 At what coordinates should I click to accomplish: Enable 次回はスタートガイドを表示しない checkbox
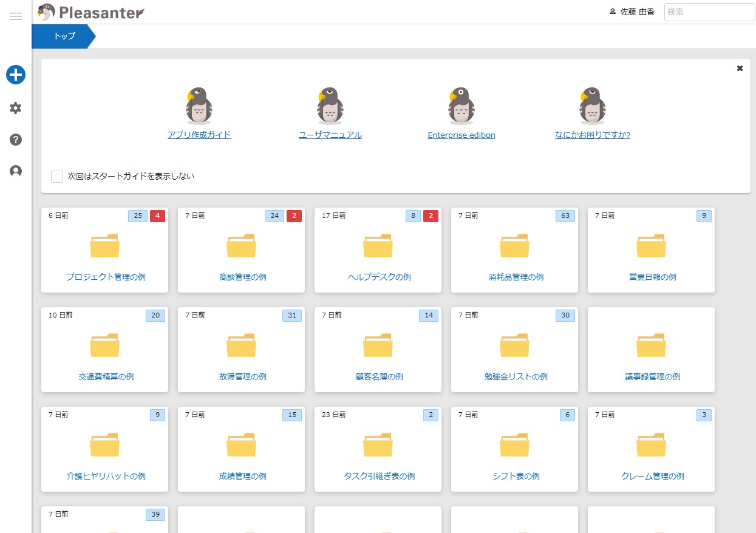pos(57,177)
